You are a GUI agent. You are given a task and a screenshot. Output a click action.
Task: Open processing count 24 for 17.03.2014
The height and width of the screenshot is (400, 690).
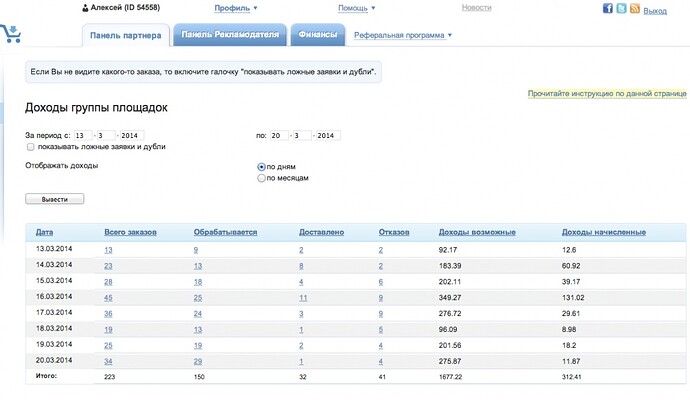coord(198,314)
